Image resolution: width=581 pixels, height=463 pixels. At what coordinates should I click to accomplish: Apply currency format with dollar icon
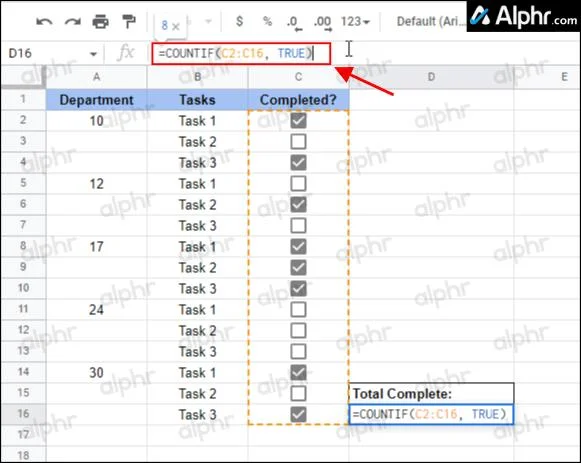[x=240, y=21]
